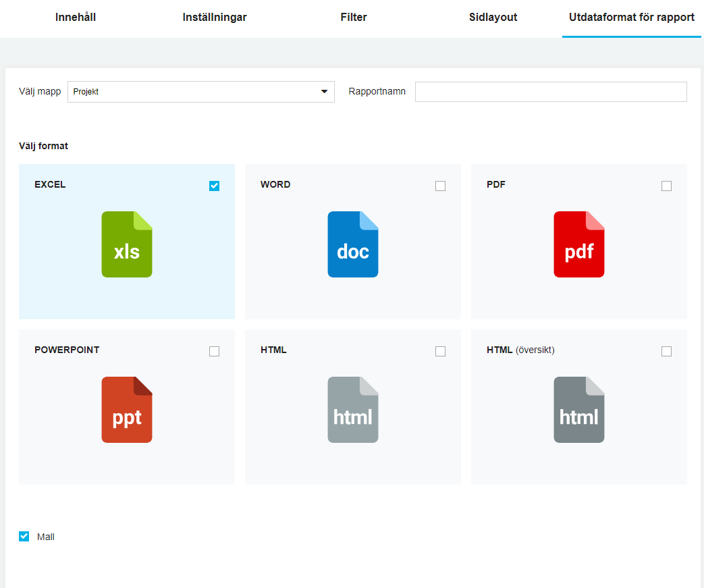Go to the Filter tab
The image size is (704, 588).
[x=353, y=17]
